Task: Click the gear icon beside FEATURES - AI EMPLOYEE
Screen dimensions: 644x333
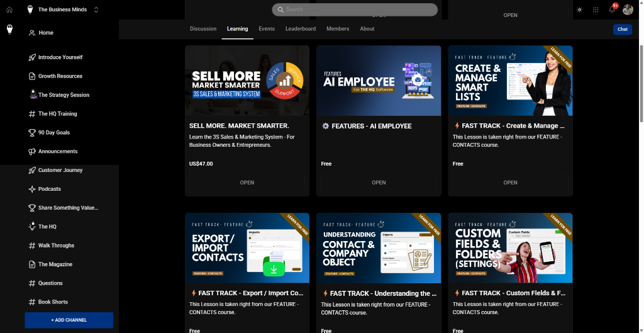Action: (x=325, y=126)
